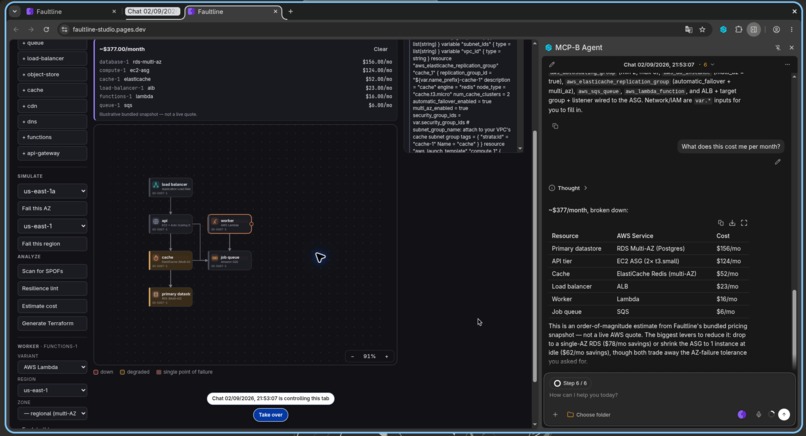Click Choose folder
Image resolution: width=806 pixels, height=436 pixels.
click(589, 414)
